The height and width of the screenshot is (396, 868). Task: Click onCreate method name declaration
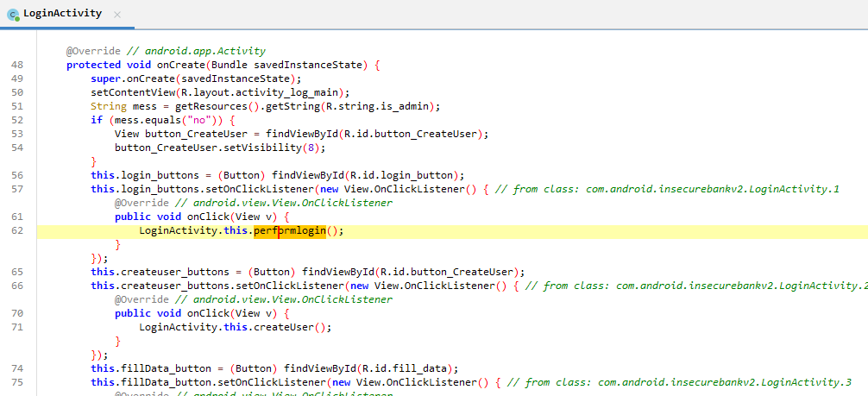(x=181, y=66)
